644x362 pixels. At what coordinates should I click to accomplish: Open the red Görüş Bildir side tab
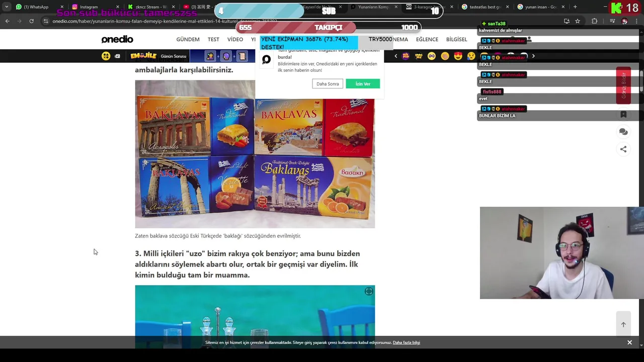click(623, 85)
